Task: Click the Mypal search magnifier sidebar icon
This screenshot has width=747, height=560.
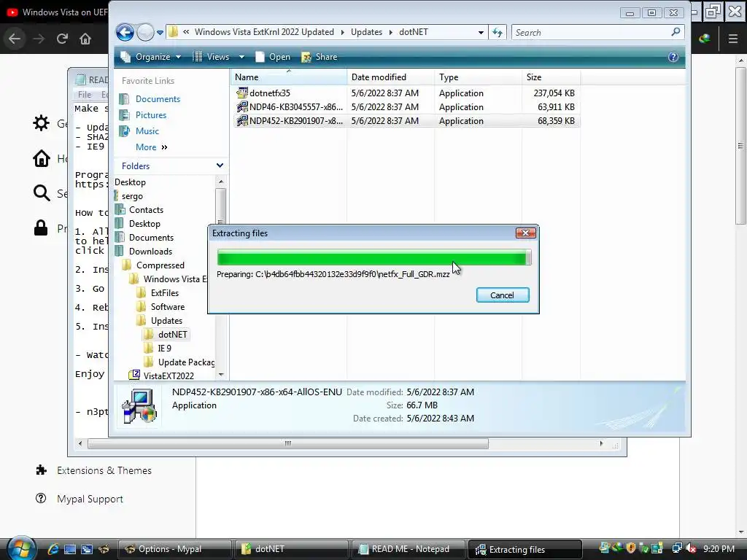Action: [x=42, y=192]
